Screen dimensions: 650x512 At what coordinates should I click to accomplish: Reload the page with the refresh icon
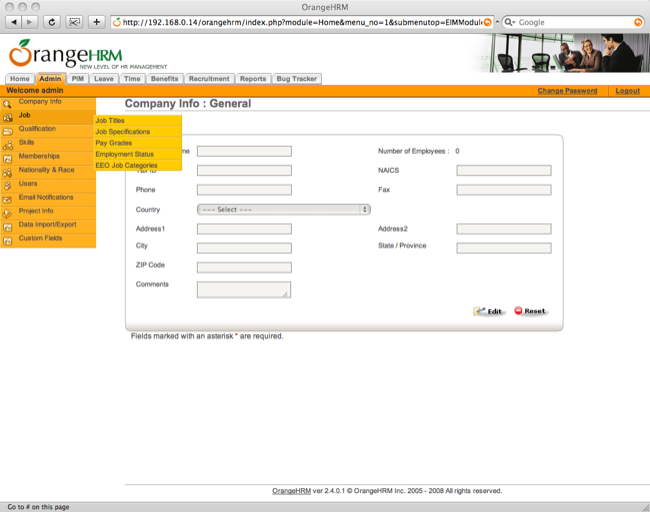(52, 22)
